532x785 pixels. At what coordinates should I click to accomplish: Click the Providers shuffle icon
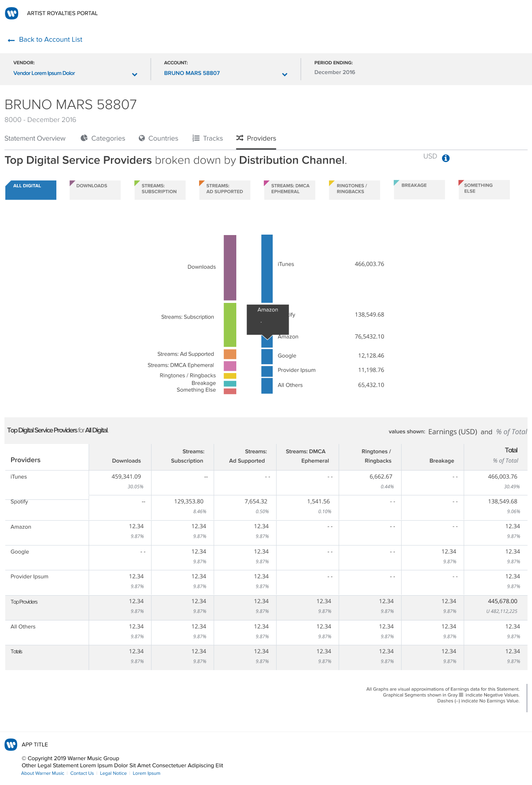tap(240, 138)
